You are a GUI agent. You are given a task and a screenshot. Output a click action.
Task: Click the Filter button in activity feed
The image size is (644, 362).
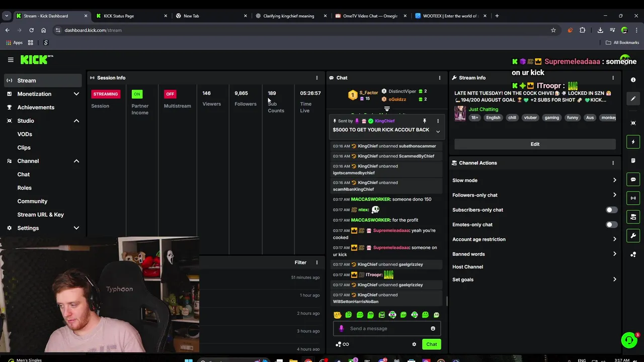(x=300, y=262)
